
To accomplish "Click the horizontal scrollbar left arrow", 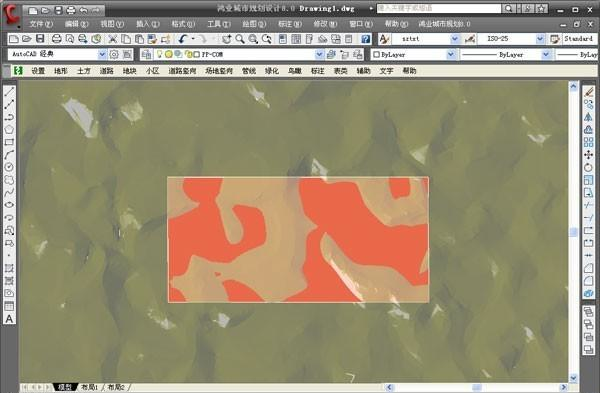I will coord(389,387).
